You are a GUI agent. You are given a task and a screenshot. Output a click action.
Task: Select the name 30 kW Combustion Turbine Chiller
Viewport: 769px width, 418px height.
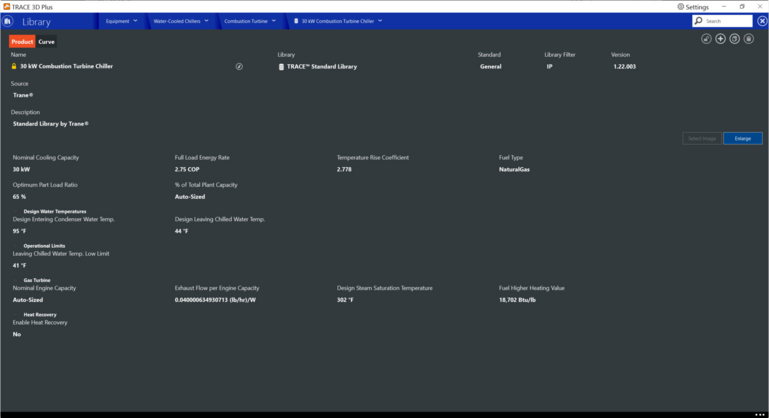(x=66, y=66)
